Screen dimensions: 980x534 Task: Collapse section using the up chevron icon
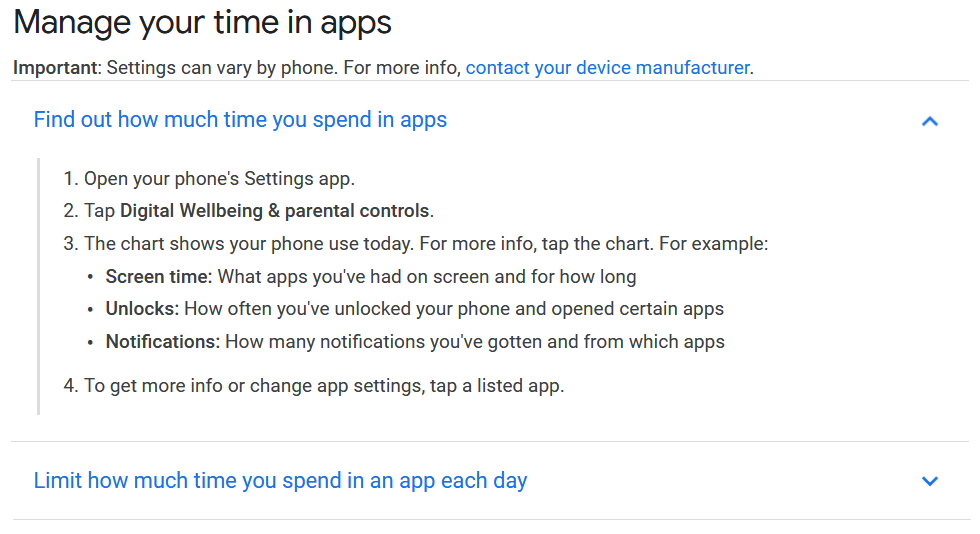tap(930, 121)
